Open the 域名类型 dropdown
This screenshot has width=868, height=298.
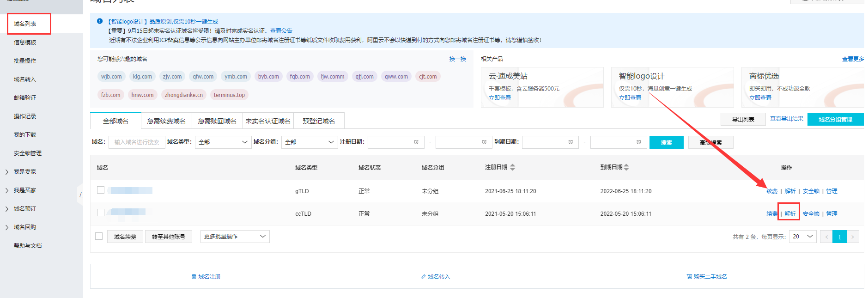click(x=223, y=142)
